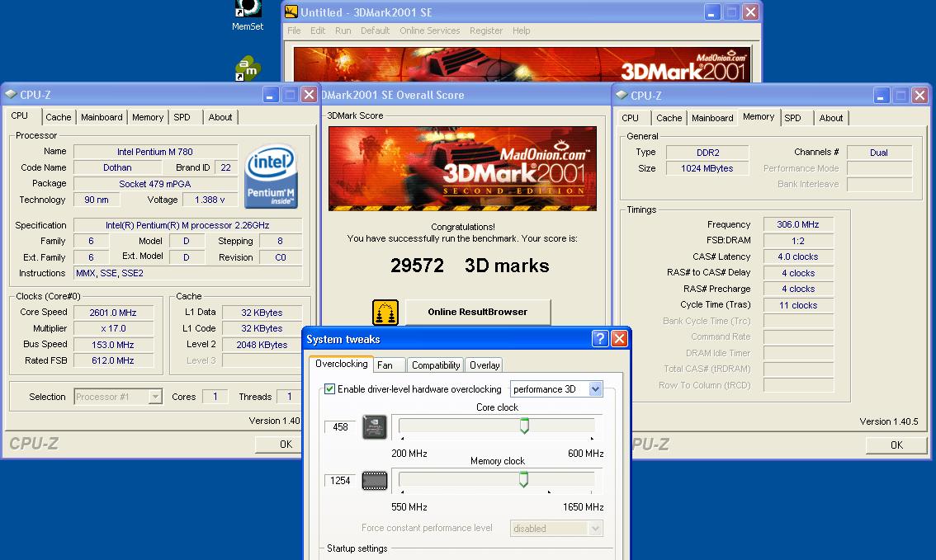Switch to About tab in right CPU-Z
936x560 pixels.
click(831, 118)
